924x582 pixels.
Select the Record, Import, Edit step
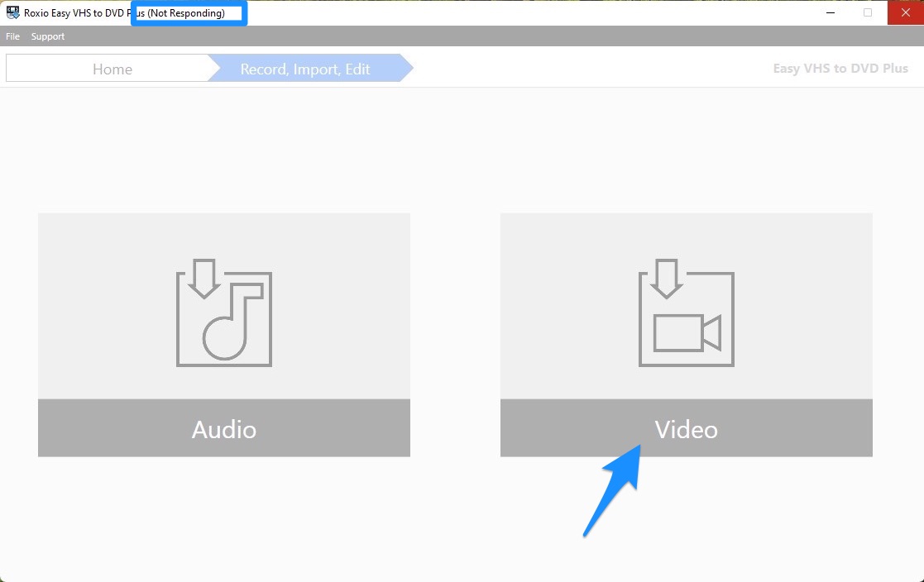coord(305,69)
